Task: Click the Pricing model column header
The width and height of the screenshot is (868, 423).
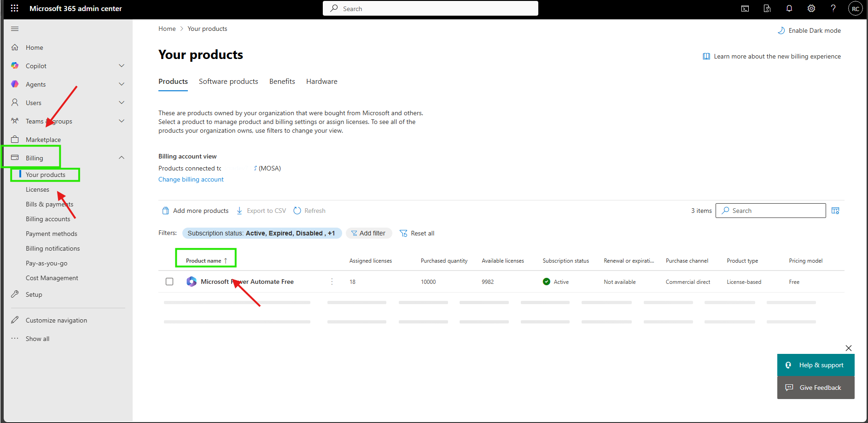Action: [x=806, y=261]
